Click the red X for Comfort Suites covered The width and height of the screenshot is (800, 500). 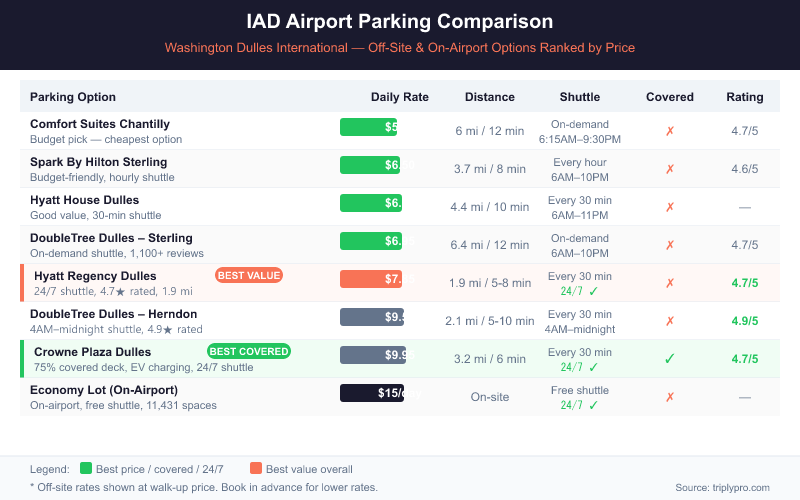tap(670, 131)
